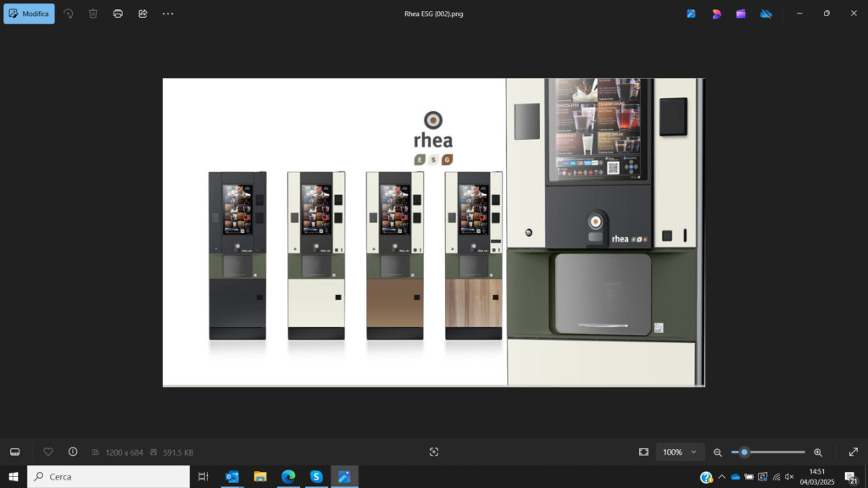Print the image via the printer icon
Screen dimensions: 868x488
pyautogui.click(x=118, y=14)
